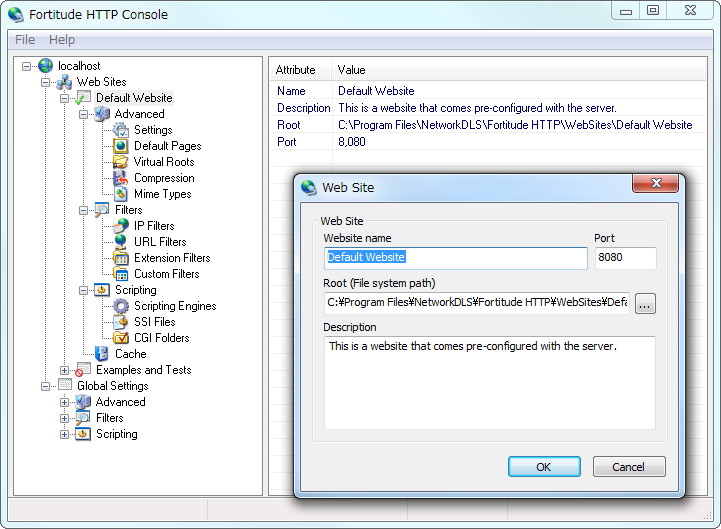The height and width of the screenshot is (529, 721).
Task: Select the Name attribute row
Action: point(487,91)
